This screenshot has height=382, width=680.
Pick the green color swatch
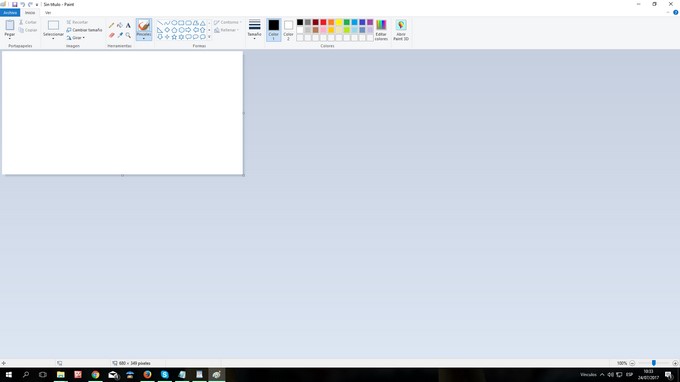(347, 23)
